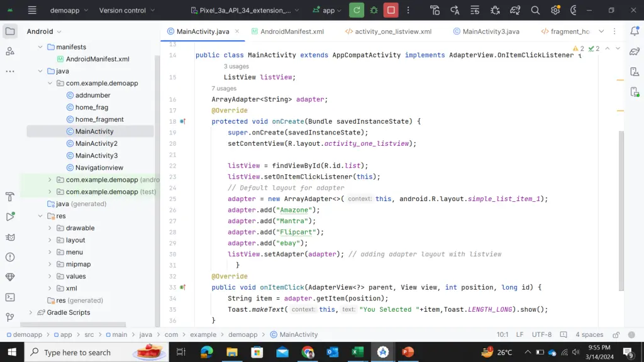
Task: Select Navigationview class in tree
Action: click(x=99, y=167)
